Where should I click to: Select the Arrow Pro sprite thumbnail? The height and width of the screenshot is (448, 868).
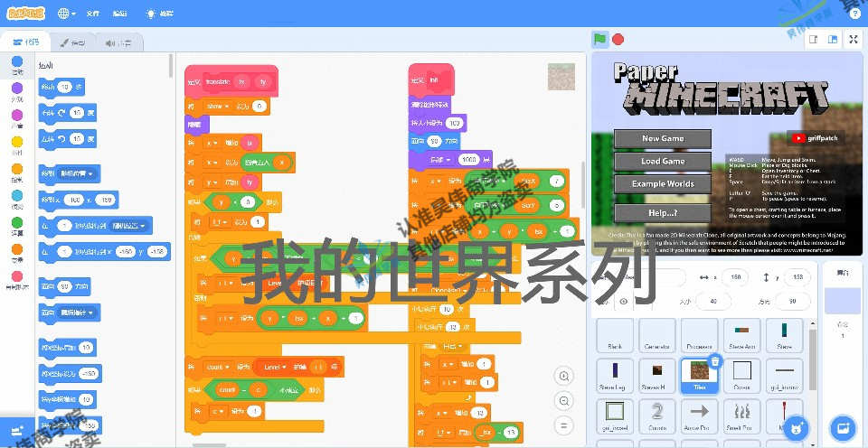[700, 415]
